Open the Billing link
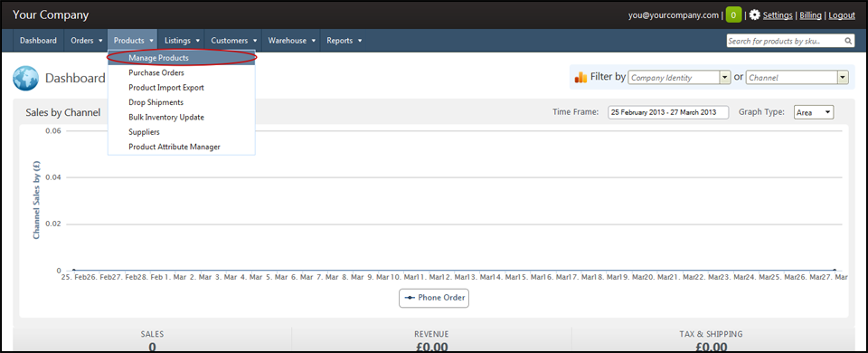This screenshot has height=353, width=868. 810,15
